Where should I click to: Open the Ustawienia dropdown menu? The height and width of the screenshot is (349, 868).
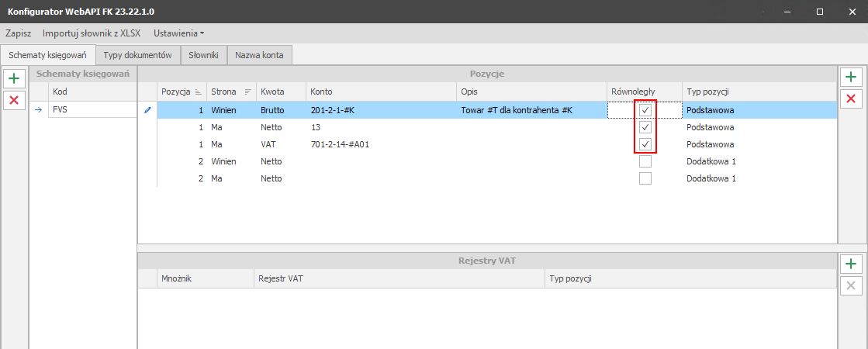tap(178, 33)
